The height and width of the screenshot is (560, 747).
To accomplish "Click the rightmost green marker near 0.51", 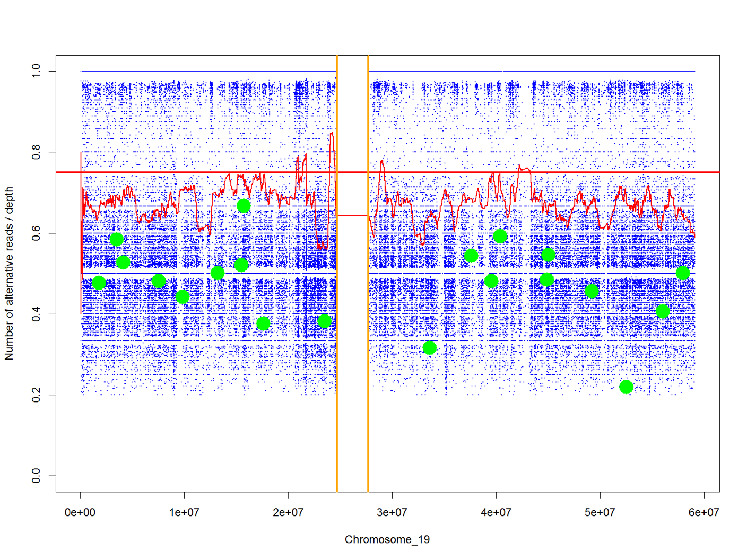I will click(683, 273).
